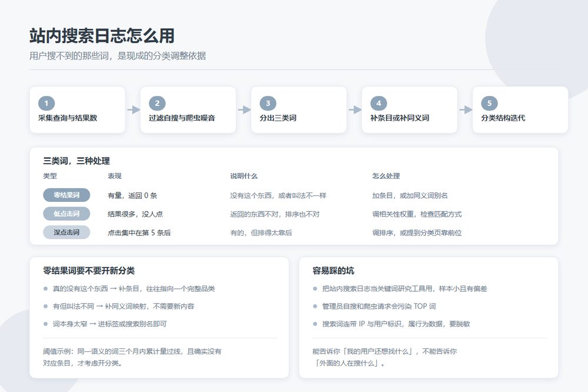Click column header 类型
588x392 pixels.
click(50, 176)
